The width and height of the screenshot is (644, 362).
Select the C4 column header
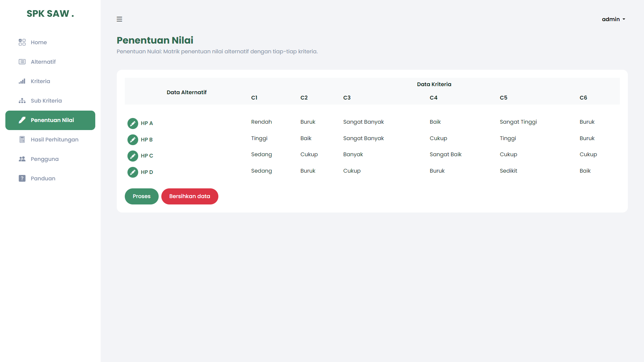coord(433,98)
